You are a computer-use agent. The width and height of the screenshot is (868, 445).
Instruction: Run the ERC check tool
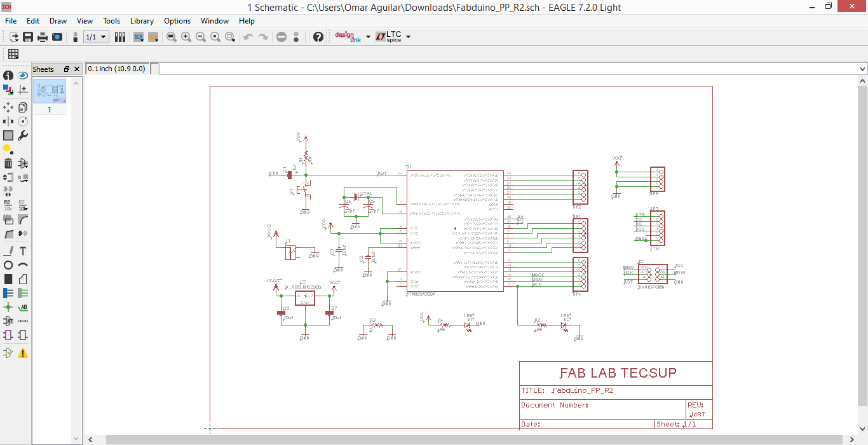tap(8, 353)
